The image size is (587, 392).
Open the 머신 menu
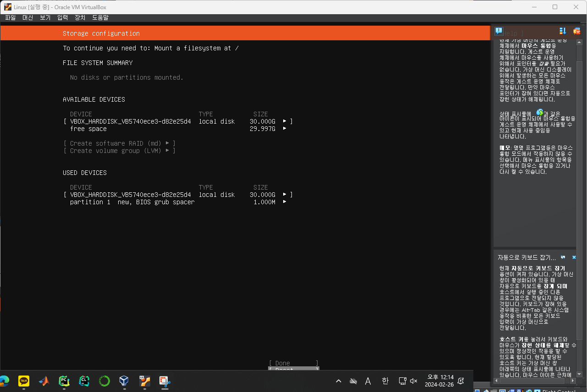point(27,17)
